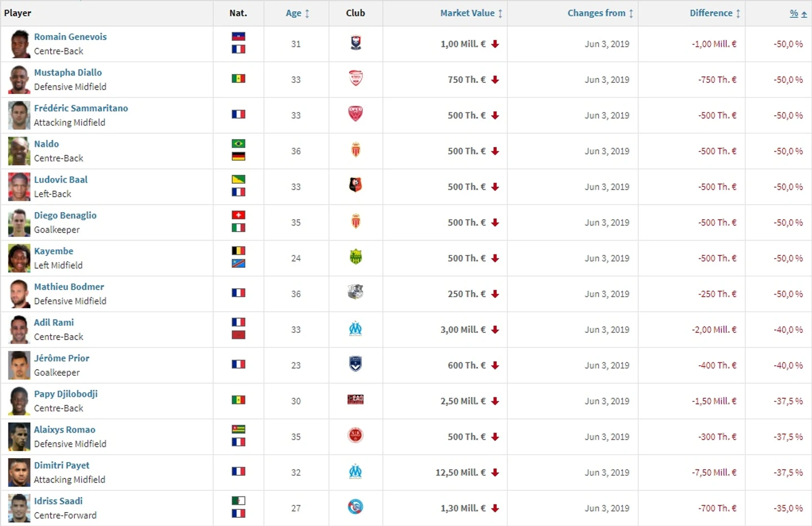
Task: Click Naldo's player photo thumbnail
Action: coord(19,151)
